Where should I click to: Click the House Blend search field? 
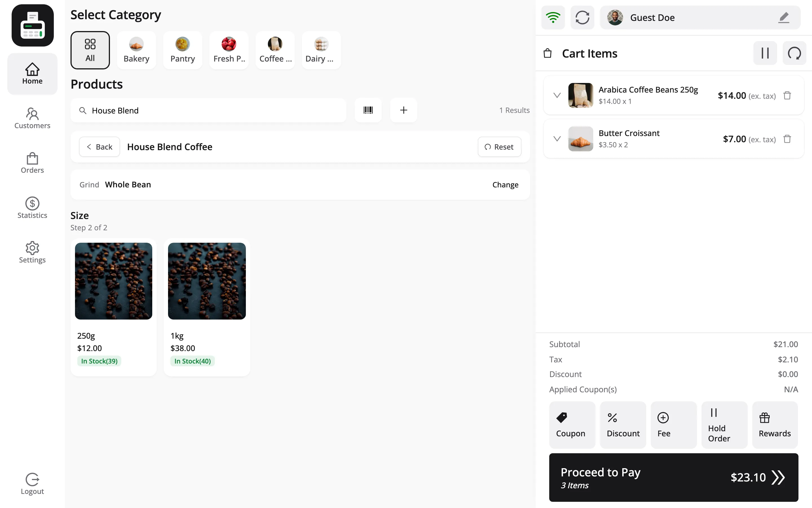coord(208,111)
